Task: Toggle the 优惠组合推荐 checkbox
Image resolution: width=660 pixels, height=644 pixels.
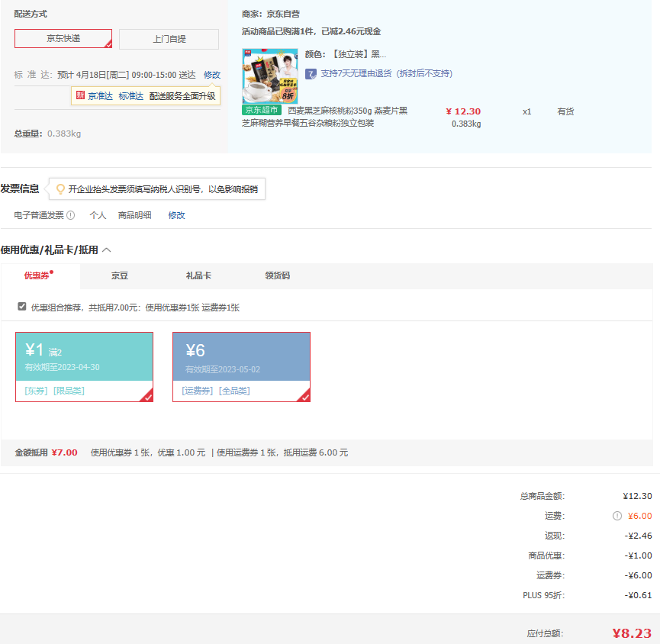Action: pyautogui.click(x=22, y=307)
